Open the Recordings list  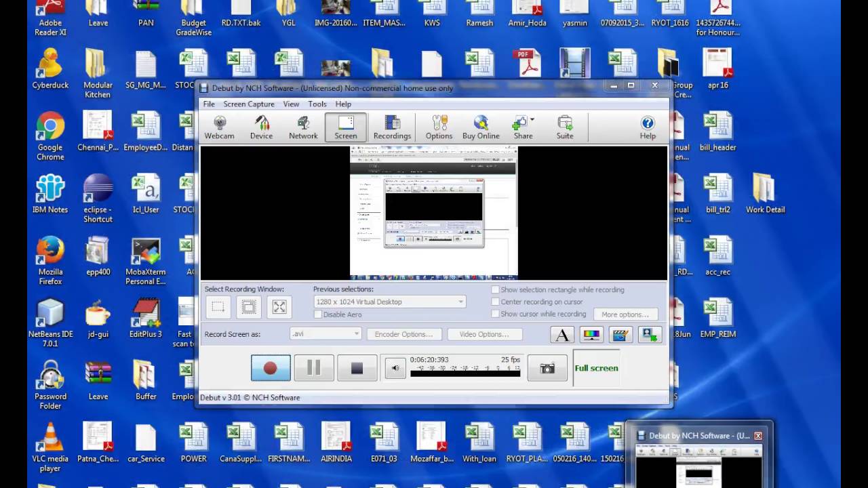(x=392, y=127)
